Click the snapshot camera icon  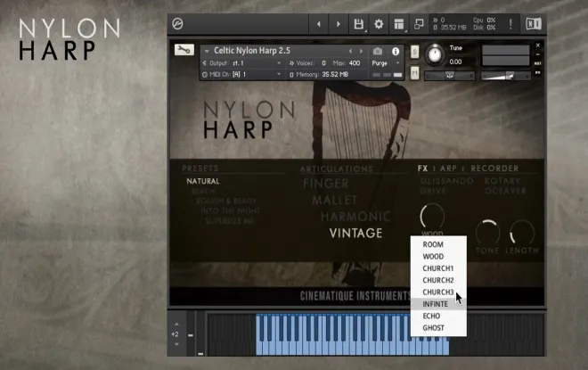click(x=378, y=51)
